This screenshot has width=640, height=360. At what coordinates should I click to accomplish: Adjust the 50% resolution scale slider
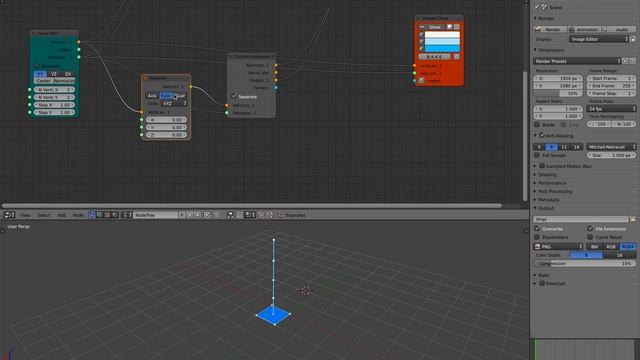558,93
